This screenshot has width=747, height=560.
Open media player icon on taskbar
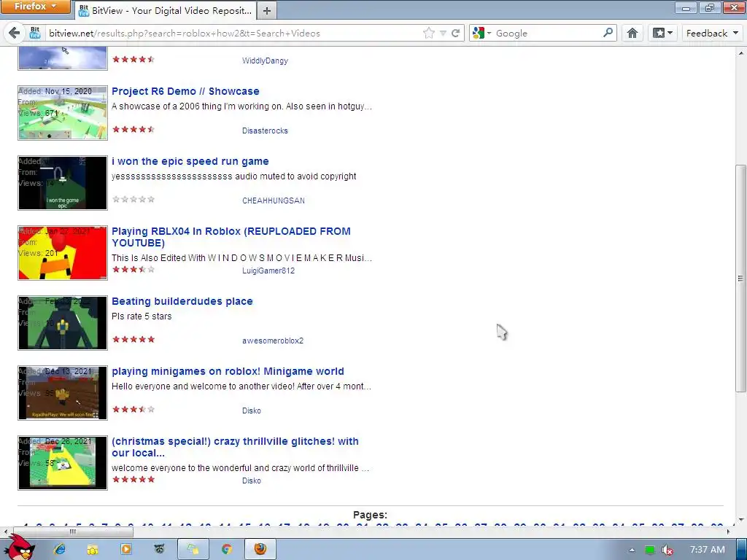[x=125, y=549]
